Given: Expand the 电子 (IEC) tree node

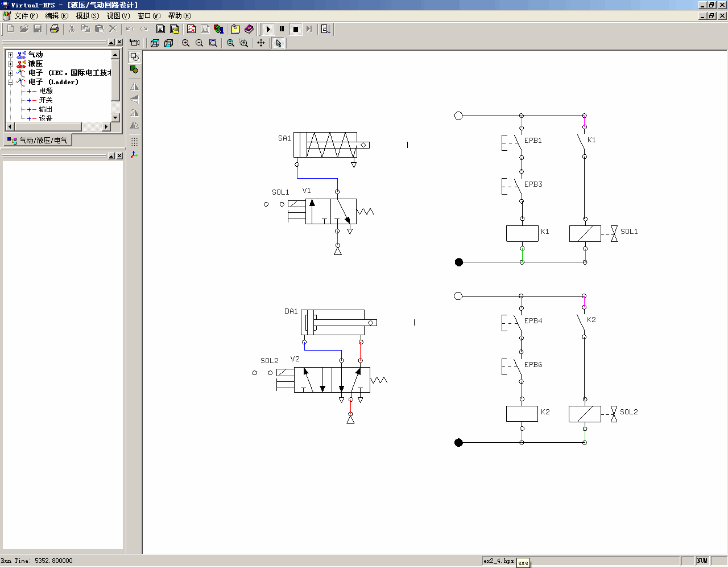Looking at the screenshot, I should [x=10, y=73].
